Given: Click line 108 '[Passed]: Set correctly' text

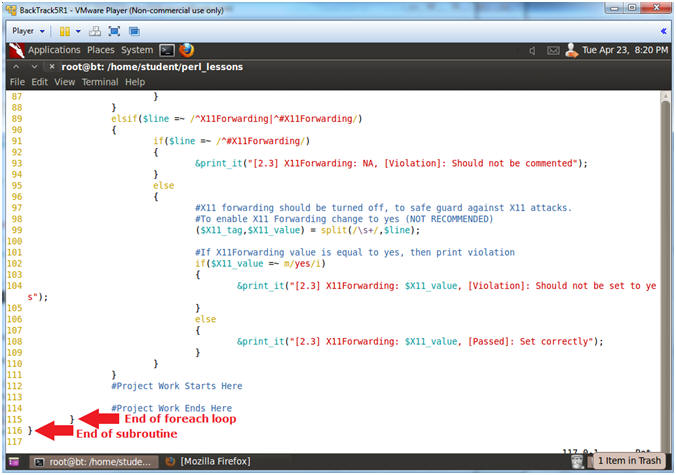Looking at the screenshot, I should click(530, 341).
